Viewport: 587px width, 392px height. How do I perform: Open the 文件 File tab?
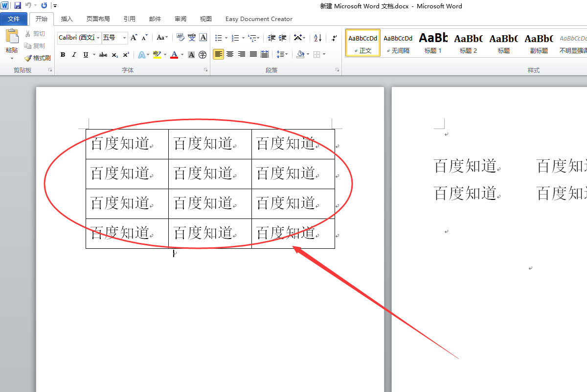tap(14, 19)
